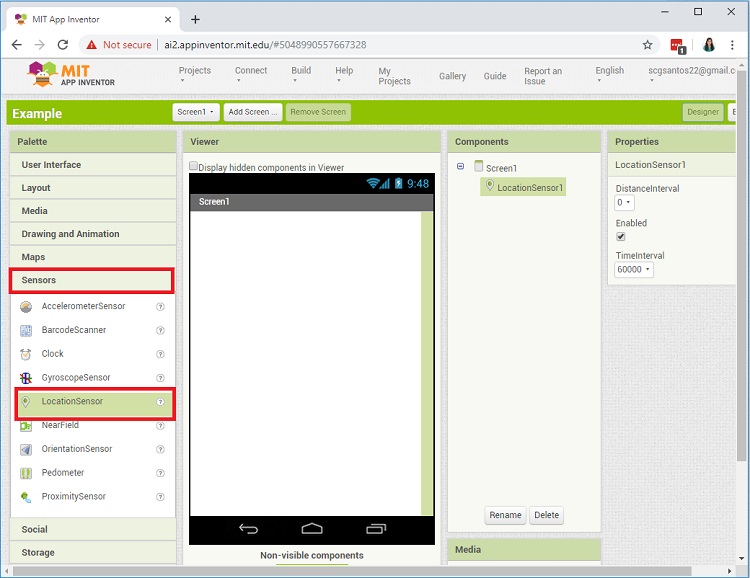Open help for GyroscopeSensor
The width and height of the screenshot is (750, 578).
point(161,378)
